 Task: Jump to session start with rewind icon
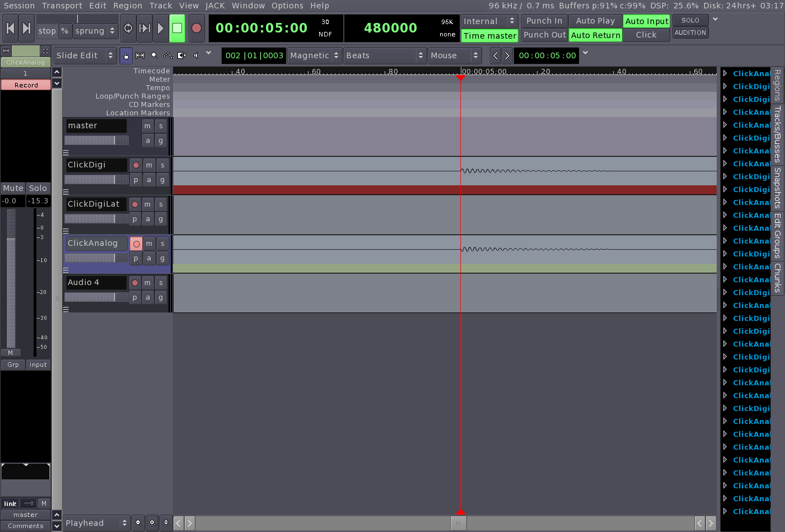(10, 28)
